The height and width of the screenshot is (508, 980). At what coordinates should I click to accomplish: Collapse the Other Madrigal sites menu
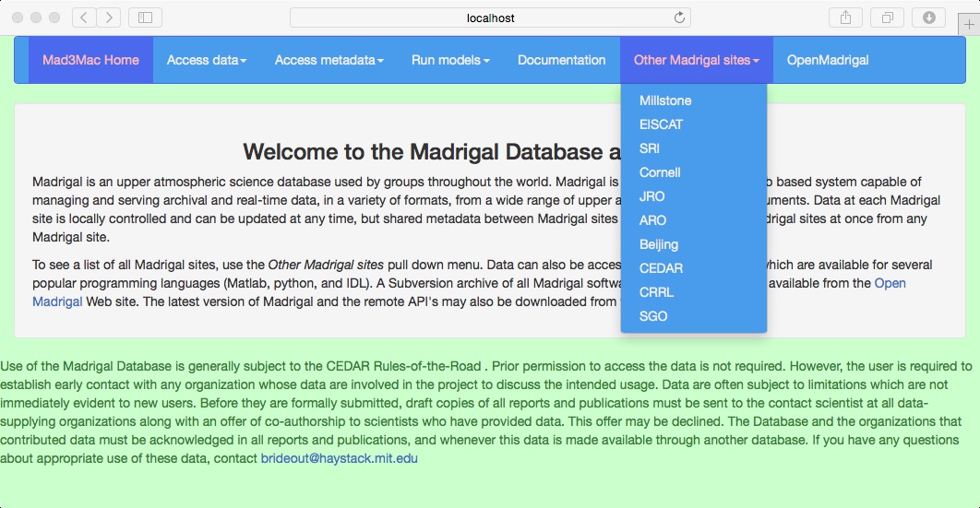[697, 60]
